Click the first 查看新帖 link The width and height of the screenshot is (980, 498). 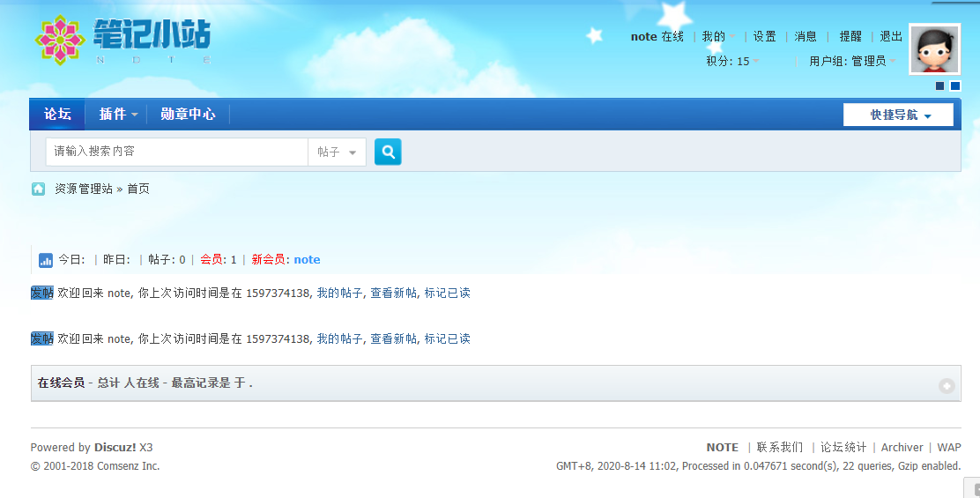[393, 293]
